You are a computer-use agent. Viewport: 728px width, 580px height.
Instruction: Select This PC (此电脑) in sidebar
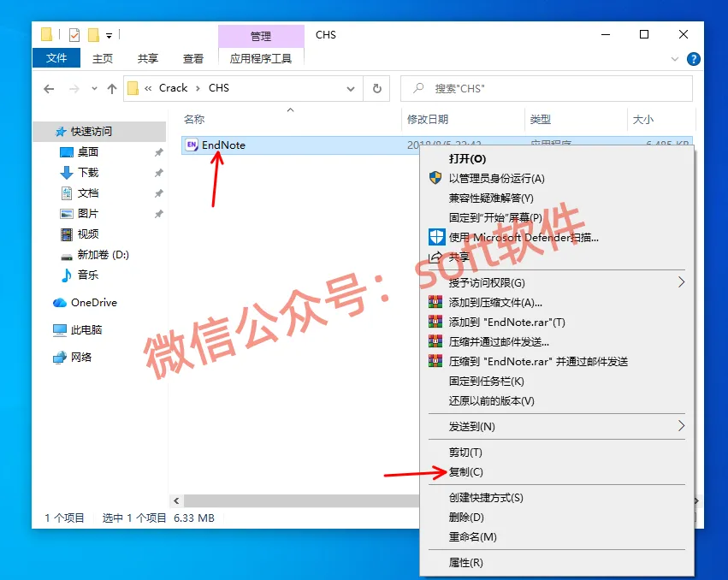click(86, 329)
